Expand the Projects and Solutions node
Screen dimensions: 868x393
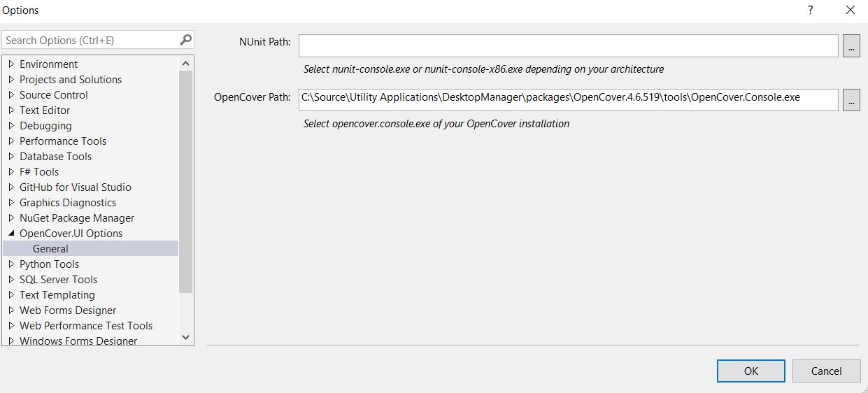(11, 80)
